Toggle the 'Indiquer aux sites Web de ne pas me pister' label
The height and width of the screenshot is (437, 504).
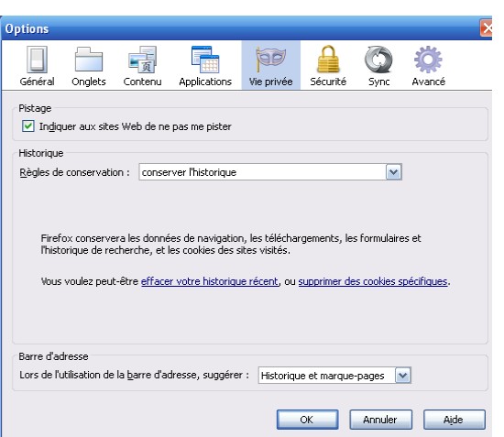click(x=136, y=126)
